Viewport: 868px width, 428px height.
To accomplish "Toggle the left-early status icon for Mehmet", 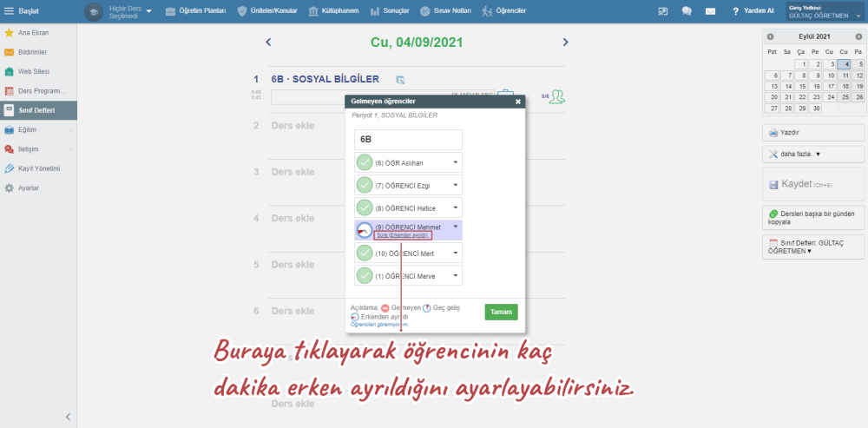I will [x=365, y=230].
